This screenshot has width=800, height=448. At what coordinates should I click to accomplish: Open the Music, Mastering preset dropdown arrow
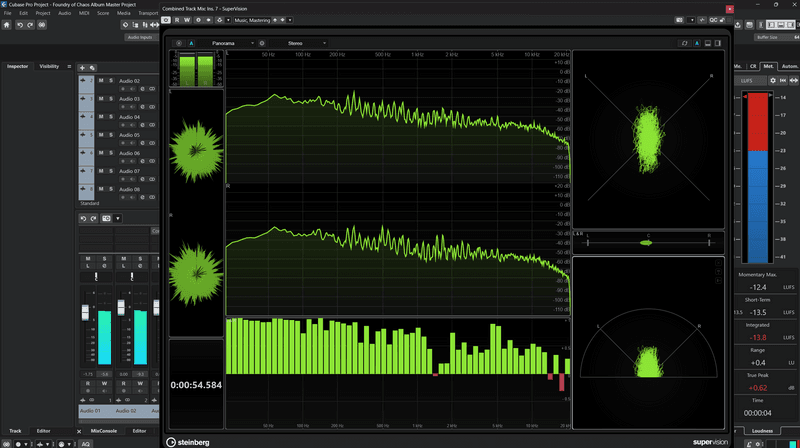tap(290, 20)
